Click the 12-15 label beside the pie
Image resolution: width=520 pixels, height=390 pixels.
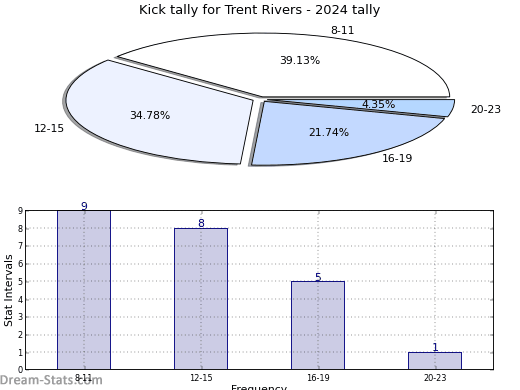click(x=49, y=128)
